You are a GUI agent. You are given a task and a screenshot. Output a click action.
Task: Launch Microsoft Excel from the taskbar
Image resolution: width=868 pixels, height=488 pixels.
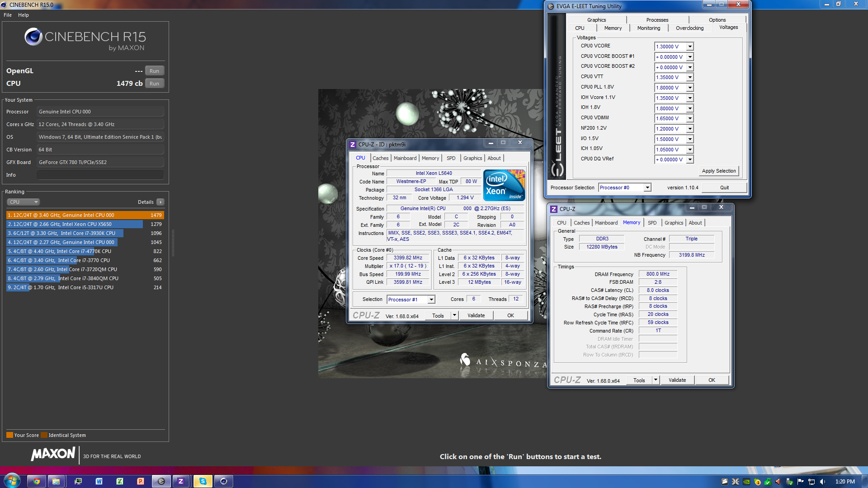pos(120,481)
